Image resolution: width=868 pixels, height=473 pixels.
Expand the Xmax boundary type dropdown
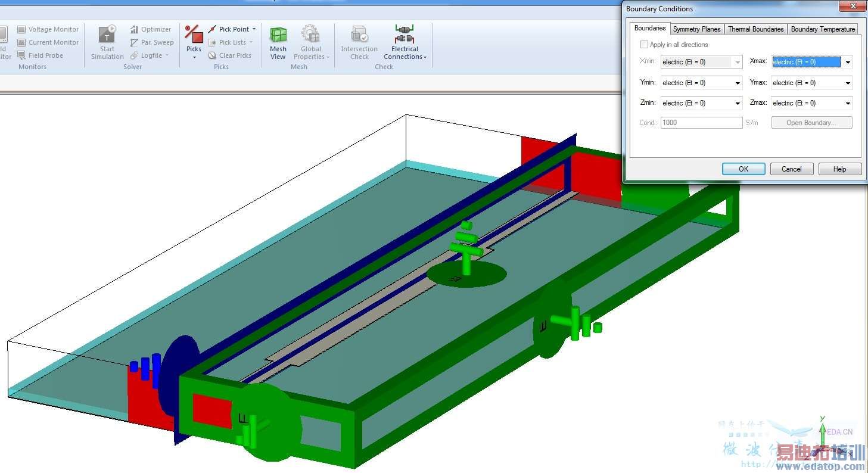(811, 62)
